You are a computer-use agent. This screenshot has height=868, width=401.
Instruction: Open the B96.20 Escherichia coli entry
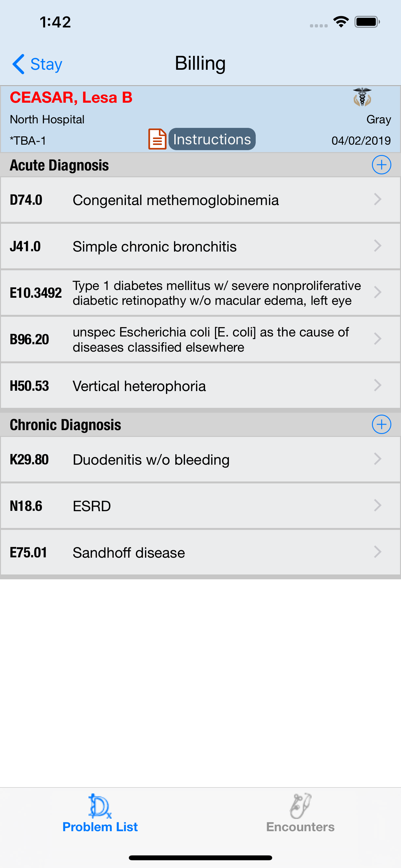200,339
